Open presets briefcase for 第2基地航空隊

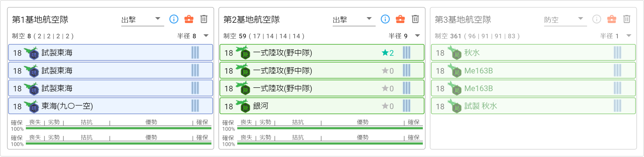400,19
